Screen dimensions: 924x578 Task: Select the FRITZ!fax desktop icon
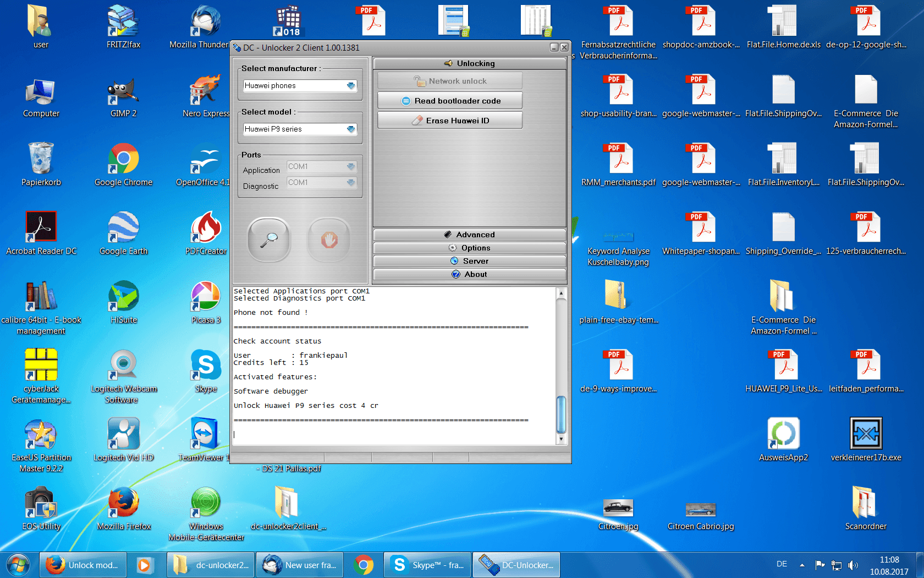pyautogui.click(x=123, y=26)
